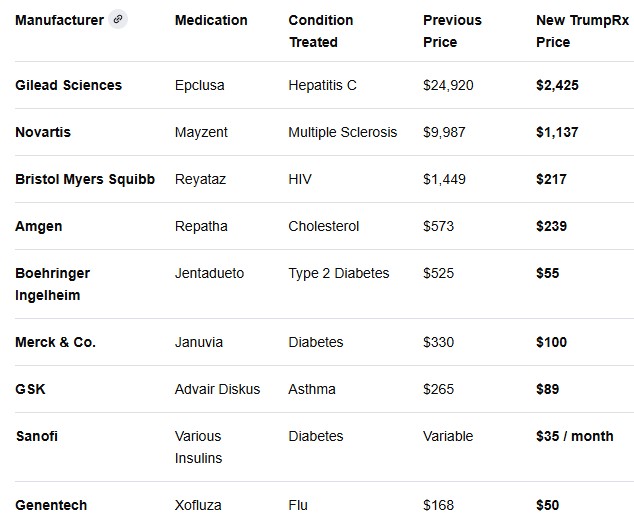Viewport: 634px width, 522px height.
Task: Click the Medication column header
Action: pos(211,20)
